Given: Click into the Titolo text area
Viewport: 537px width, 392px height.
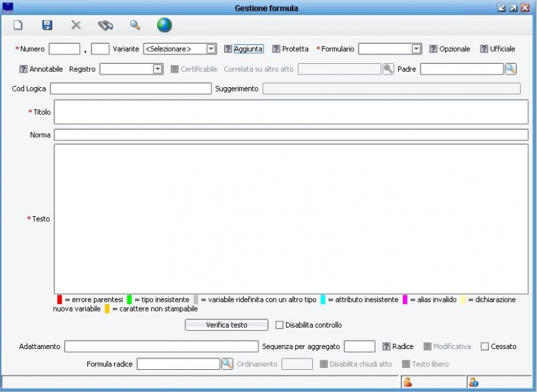Looking at the screenshot, I should click(291, 112).
